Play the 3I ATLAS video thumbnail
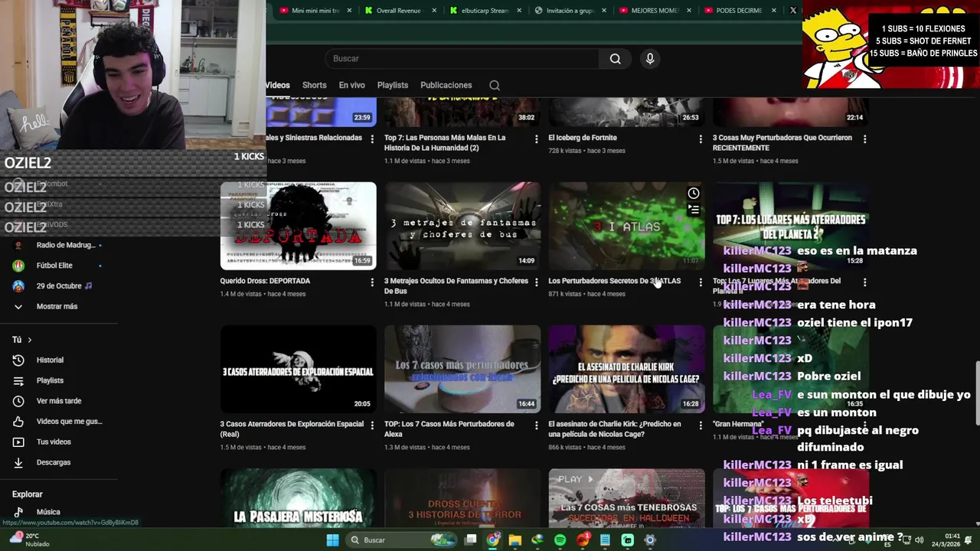980x551 pixels. pyautogui.click(x=626, y=227)
